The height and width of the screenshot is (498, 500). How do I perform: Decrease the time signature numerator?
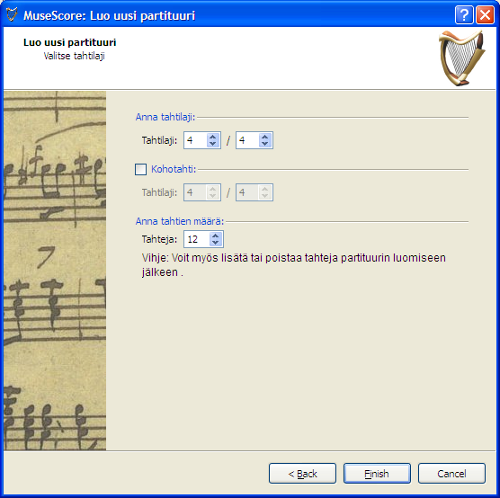213,144
